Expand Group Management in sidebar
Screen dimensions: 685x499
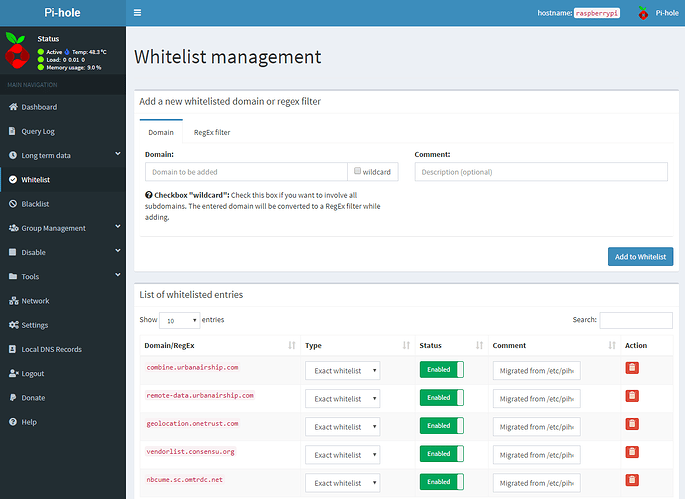coord(62,228)
